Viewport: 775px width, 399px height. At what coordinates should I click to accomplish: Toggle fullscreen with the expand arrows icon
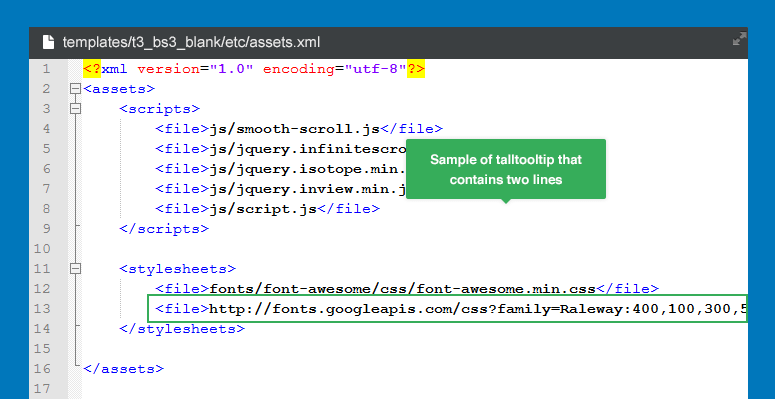(739, 39)
